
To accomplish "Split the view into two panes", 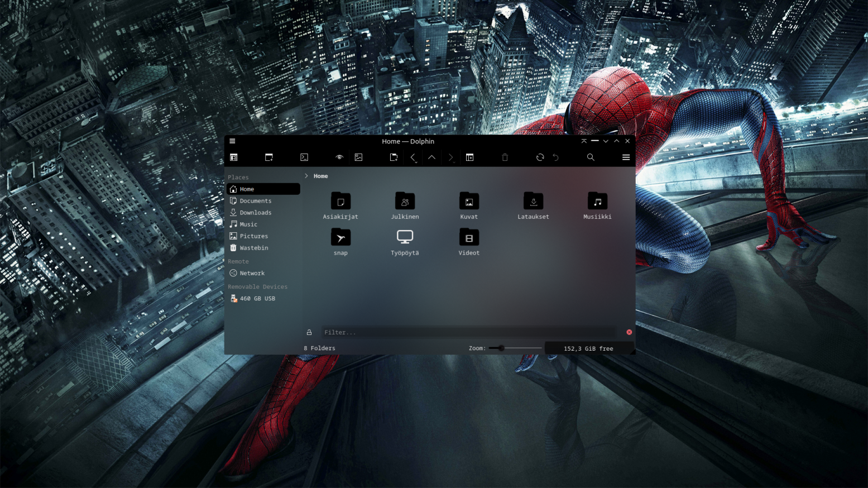I will 469,157.
